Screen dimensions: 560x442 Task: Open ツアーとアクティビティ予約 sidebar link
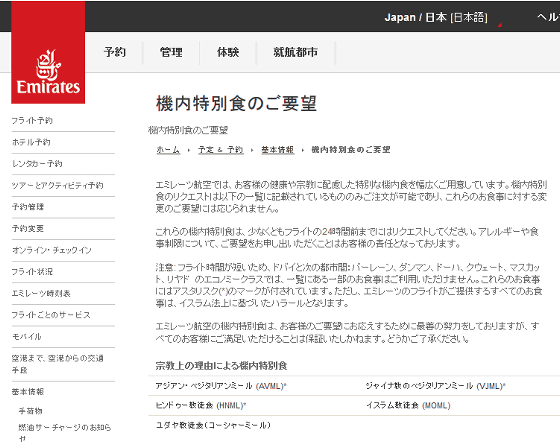[58, 185]
